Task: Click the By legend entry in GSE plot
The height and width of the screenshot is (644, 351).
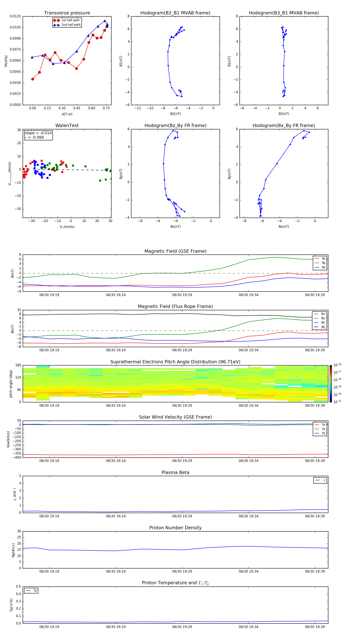Action: (320, 263)
